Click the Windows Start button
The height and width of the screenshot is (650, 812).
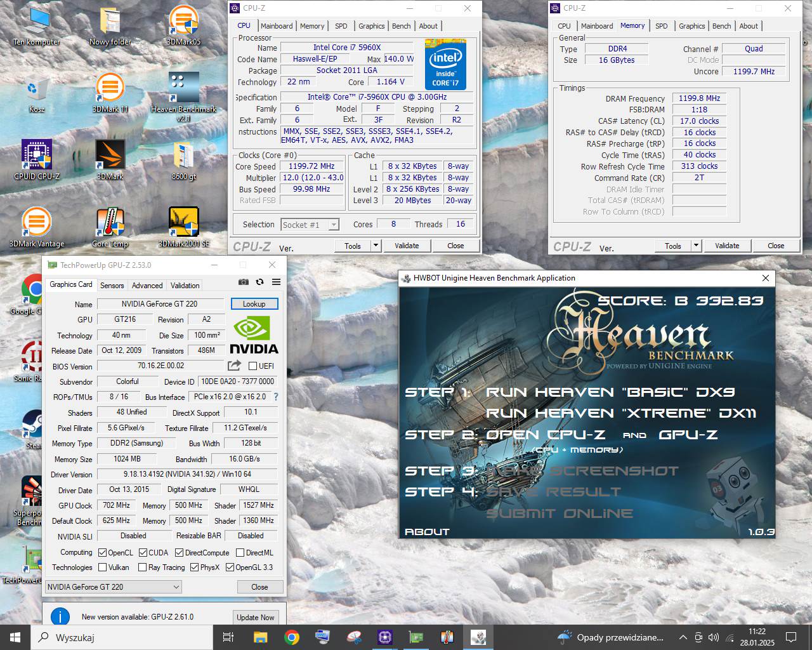(15, 637)
